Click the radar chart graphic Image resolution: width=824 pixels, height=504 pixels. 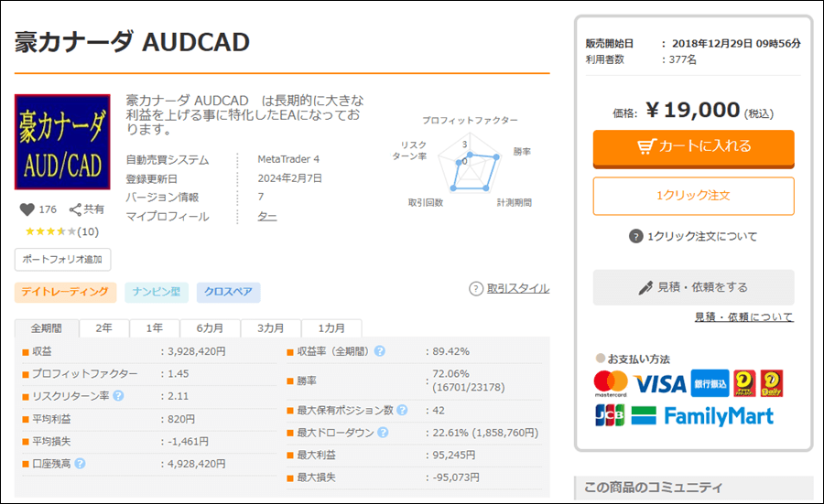[x=470, y=163]
